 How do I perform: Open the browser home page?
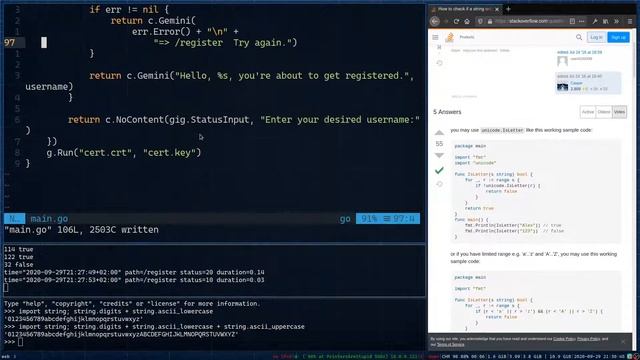467,21
